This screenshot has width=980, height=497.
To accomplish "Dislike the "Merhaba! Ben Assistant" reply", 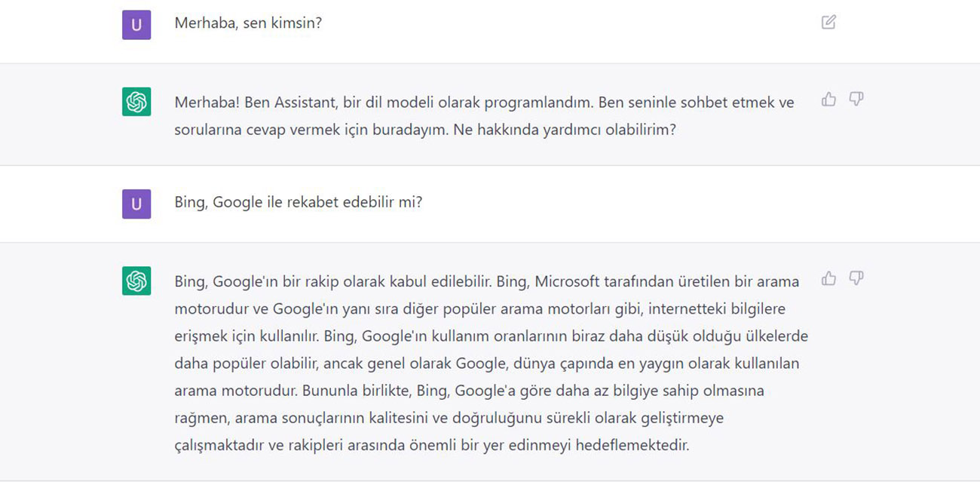I will (856, 99).
